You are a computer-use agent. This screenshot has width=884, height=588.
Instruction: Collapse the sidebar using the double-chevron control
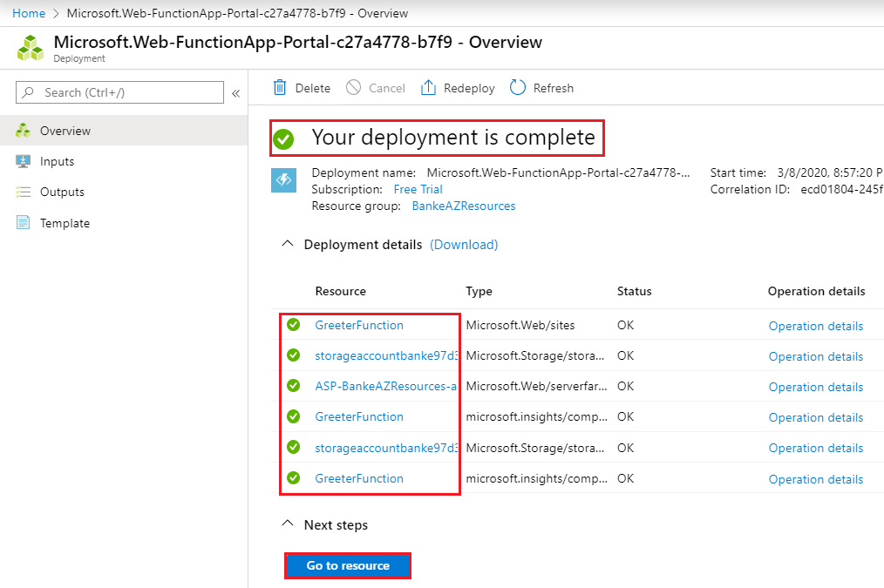click(x=236, y=91)
